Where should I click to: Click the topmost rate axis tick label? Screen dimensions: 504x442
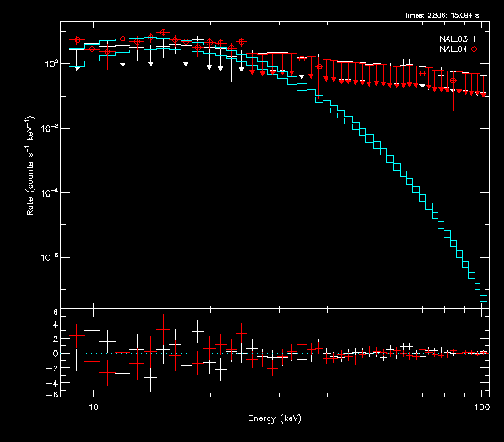pos(49,63)
